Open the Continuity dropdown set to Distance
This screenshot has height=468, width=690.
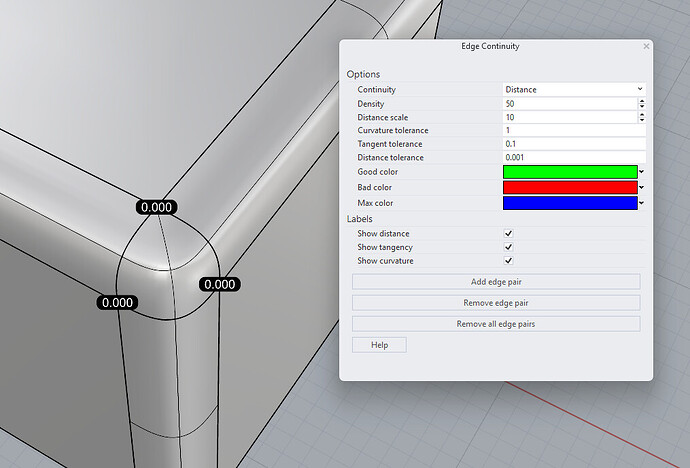click(x=574, y=89)
